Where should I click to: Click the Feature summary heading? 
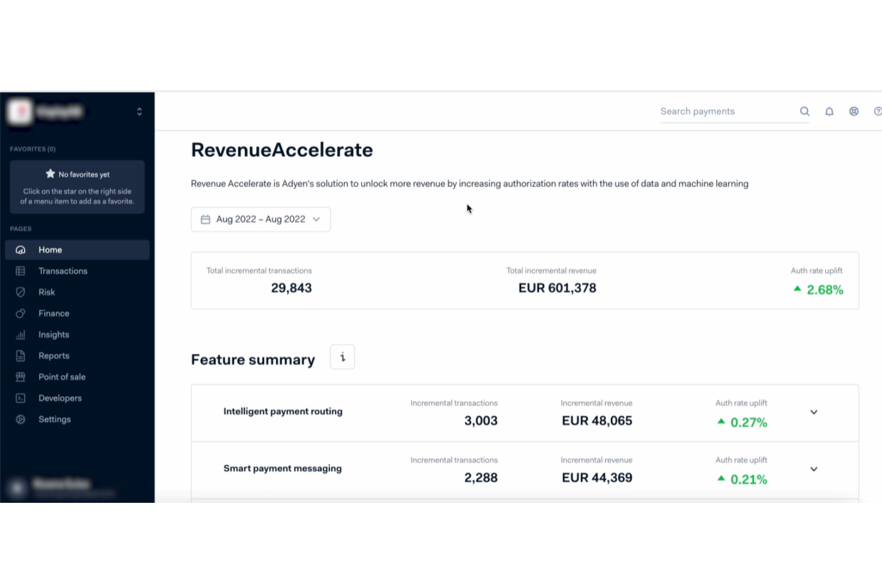tap(253, 360)
